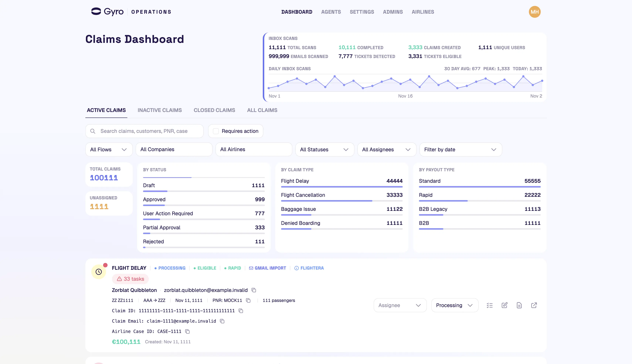Copy the Claim ID value
Screen dimensions: 632x364
241,311
